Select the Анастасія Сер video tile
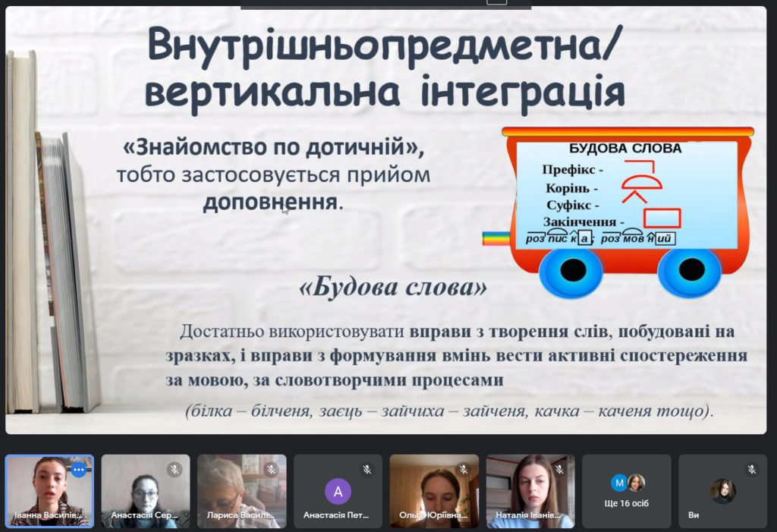The image size is (777, 532). (145, 491)
